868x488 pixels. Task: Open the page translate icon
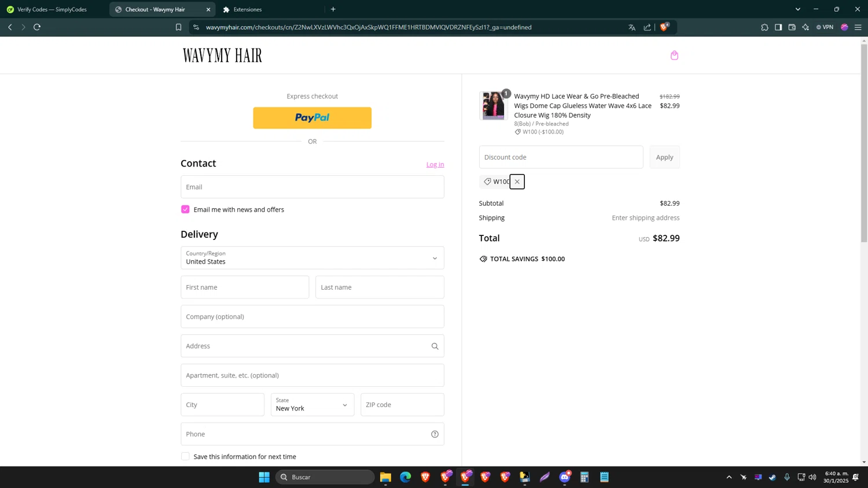[x=632, y=27]
